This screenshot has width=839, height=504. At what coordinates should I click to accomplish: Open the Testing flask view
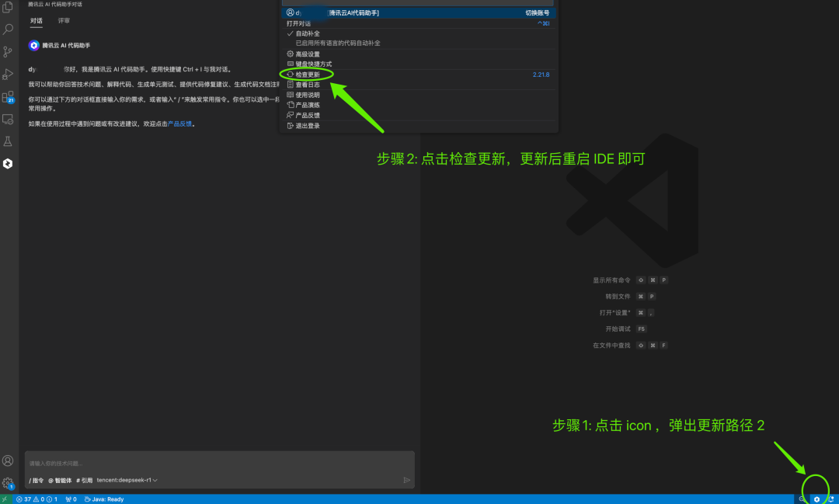pos(8,141)
